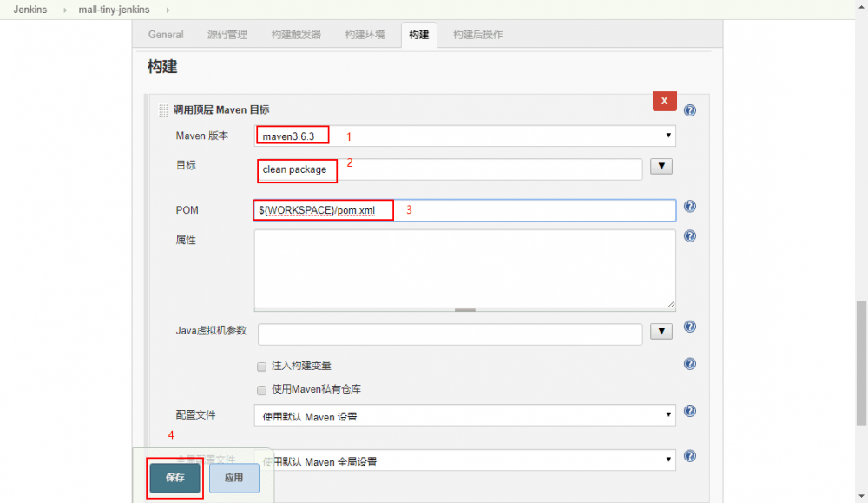This screenshot has height=503, width=868.
Task: Delete the Maven build step with red X
Action: (x=664, y=101)
